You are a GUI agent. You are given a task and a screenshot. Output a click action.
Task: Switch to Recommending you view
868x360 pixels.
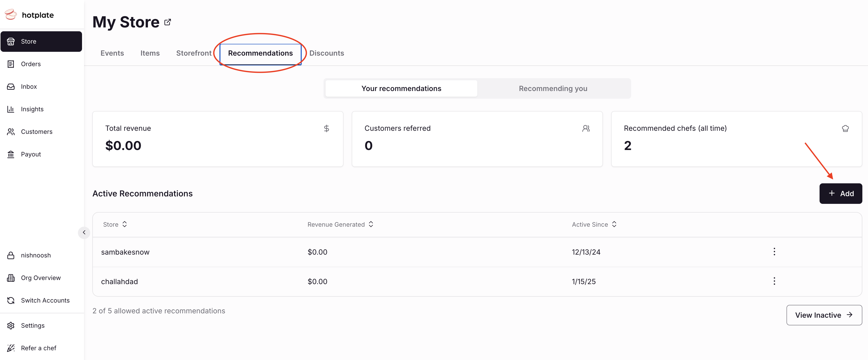[x=553, y=89]
